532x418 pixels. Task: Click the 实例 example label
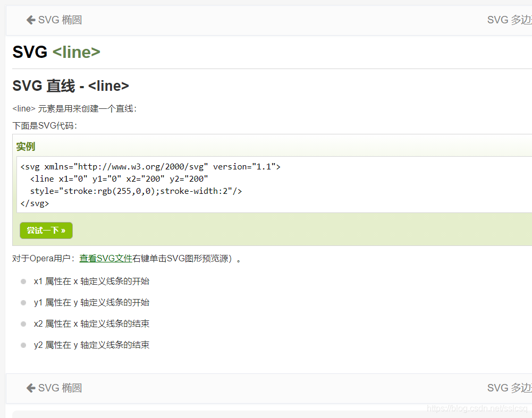click(26, 147)
